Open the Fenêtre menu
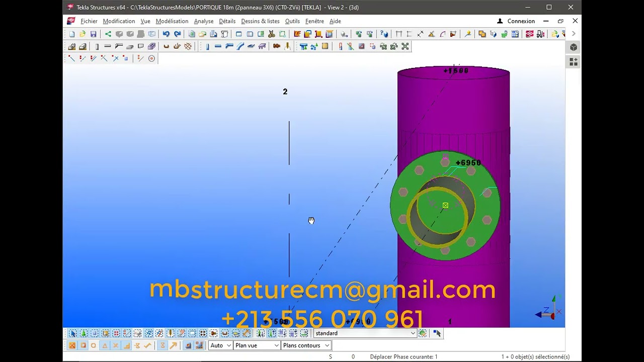 pos(314,21)
